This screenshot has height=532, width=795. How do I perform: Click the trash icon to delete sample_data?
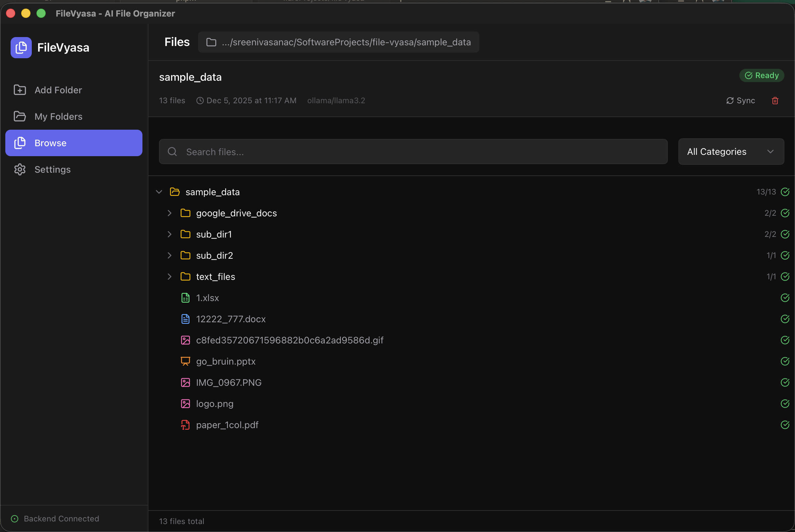tap(775, 101)
